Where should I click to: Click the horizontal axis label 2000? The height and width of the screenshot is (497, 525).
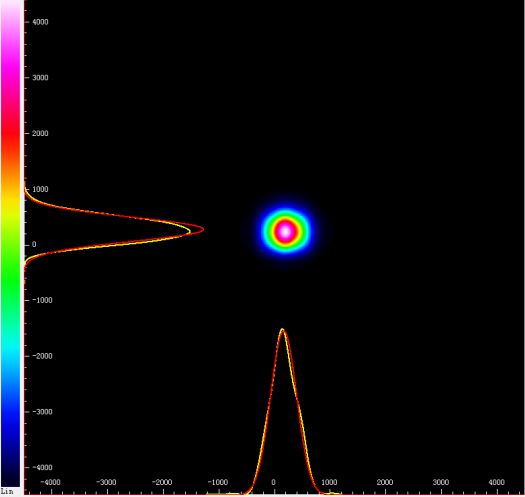[x=385, y=482]
